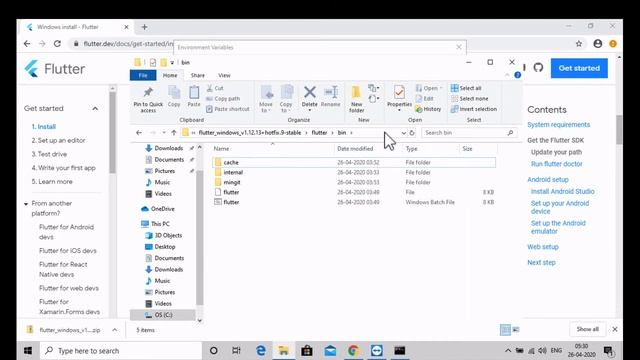Click flutter breadcrumb in address bar
Viewport: 640px width, 360px height.
319,133
